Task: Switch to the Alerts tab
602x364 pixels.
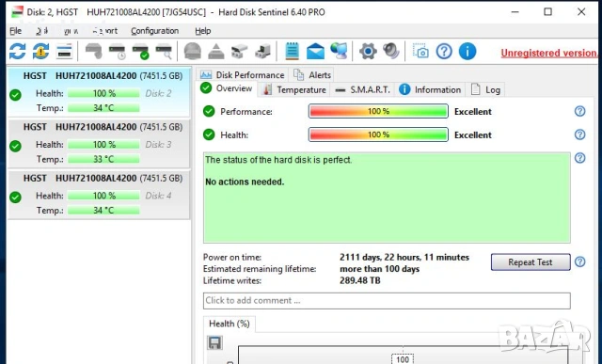Action: click(x=312, y=75)
